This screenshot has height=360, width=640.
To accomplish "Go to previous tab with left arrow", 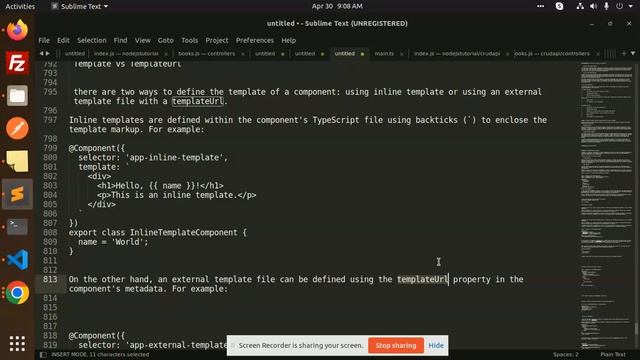I will [41, 53].
